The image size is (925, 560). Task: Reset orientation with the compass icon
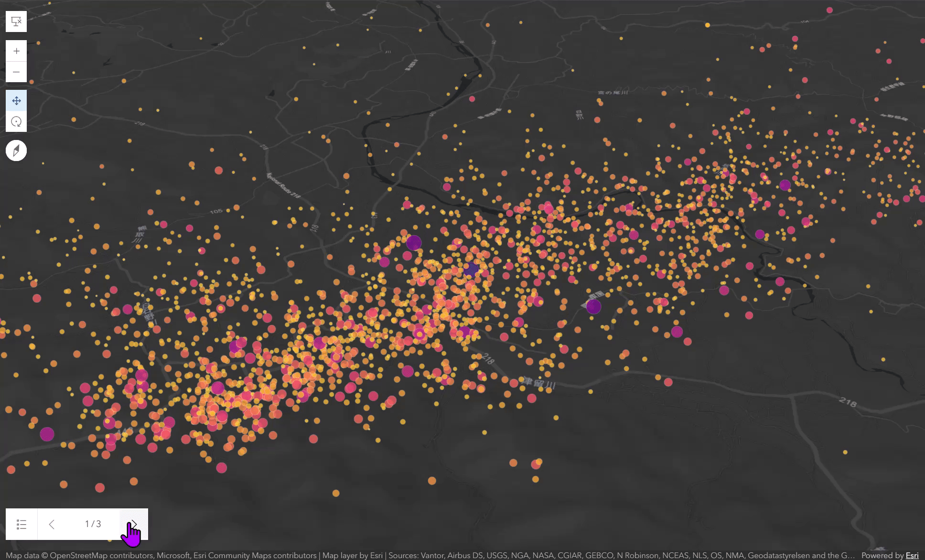[16, 151]
